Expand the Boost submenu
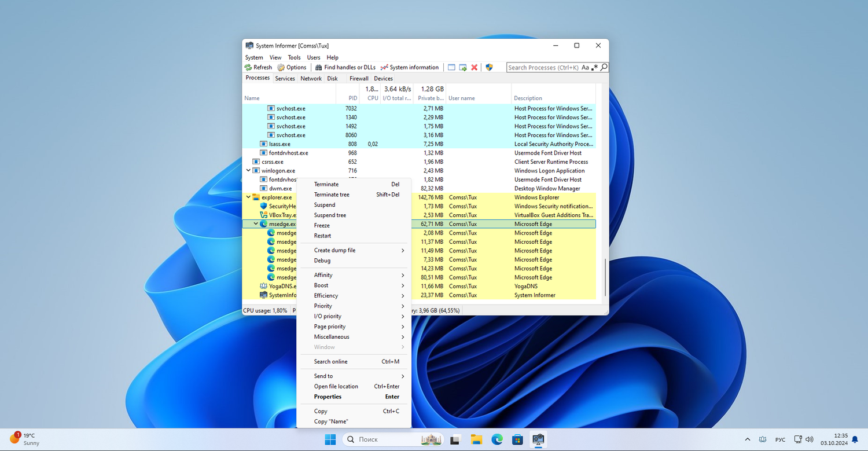The width and height of the screenshot is (868, 451). click(x=354, y=285)
